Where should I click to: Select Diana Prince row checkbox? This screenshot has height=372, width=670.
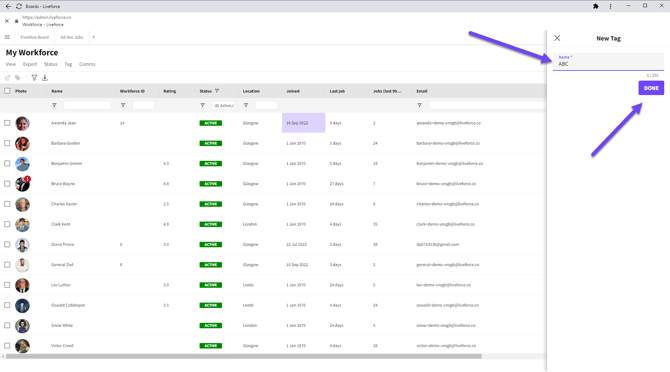click(x=7, y=244)
